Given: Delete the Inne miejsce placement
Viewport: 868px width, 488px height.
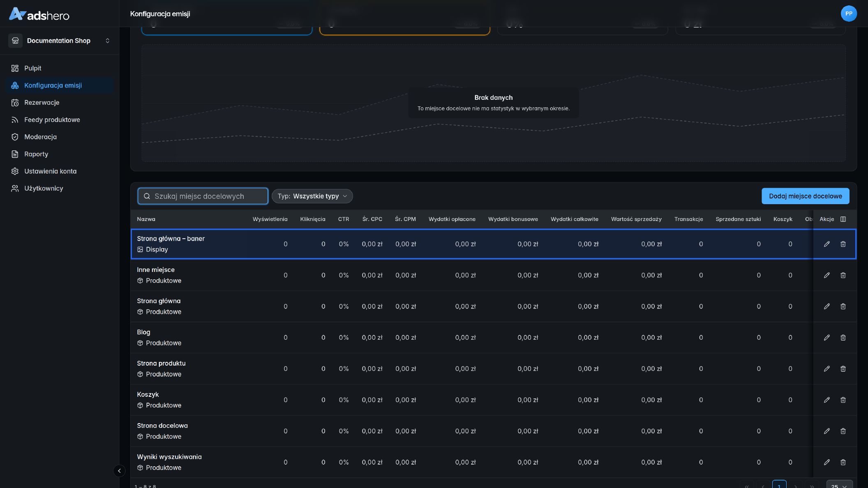Looking at the screenshot, I should [x=843, y=275].
